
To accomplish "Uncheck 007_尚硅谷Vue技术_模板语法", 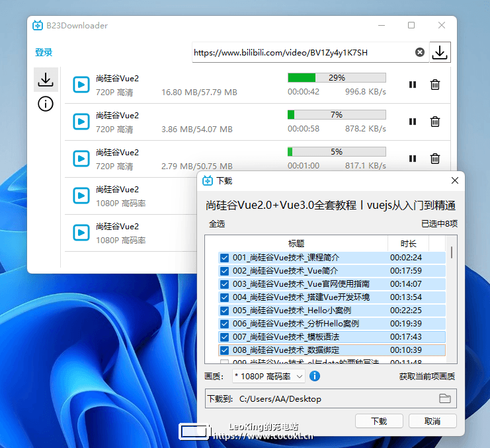I will coord(224,337).
